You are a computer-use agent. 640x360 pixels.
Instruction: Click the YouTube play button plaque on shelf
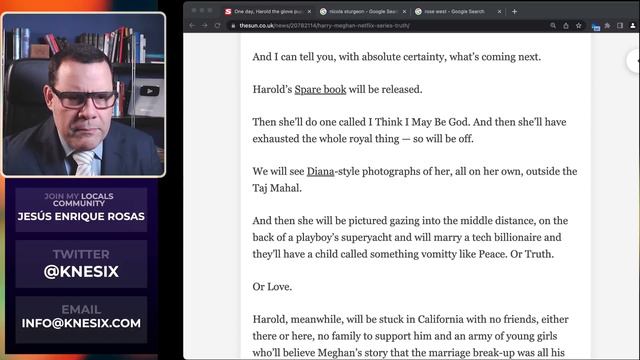pyautogui.click(x=149, y=91)
